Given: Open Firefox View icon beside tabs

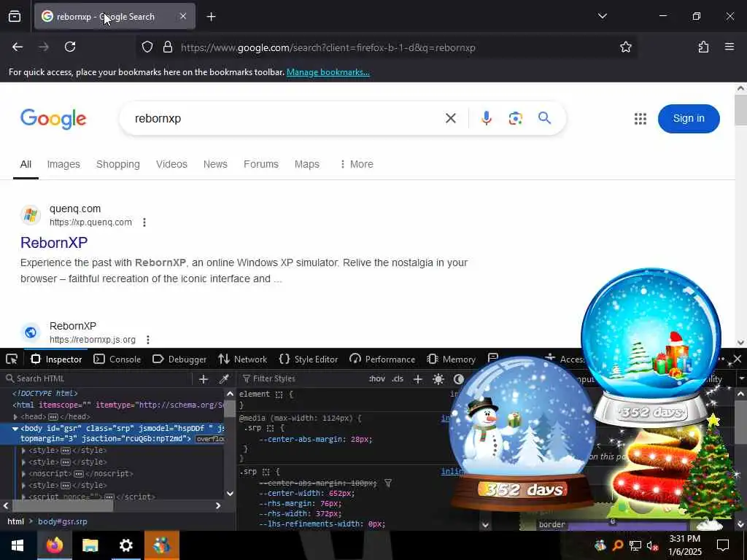Looking at the screenshot, I should click(x=15, y=17).
